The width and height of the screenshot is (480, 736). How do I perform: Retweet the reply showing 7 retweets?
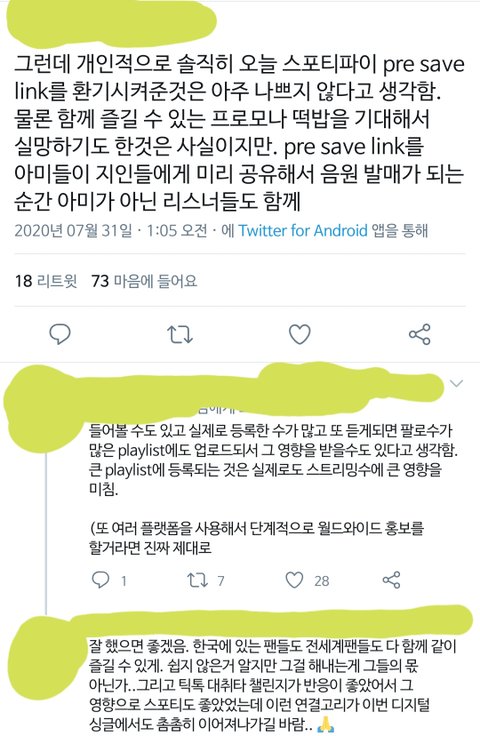pos(206,581)
